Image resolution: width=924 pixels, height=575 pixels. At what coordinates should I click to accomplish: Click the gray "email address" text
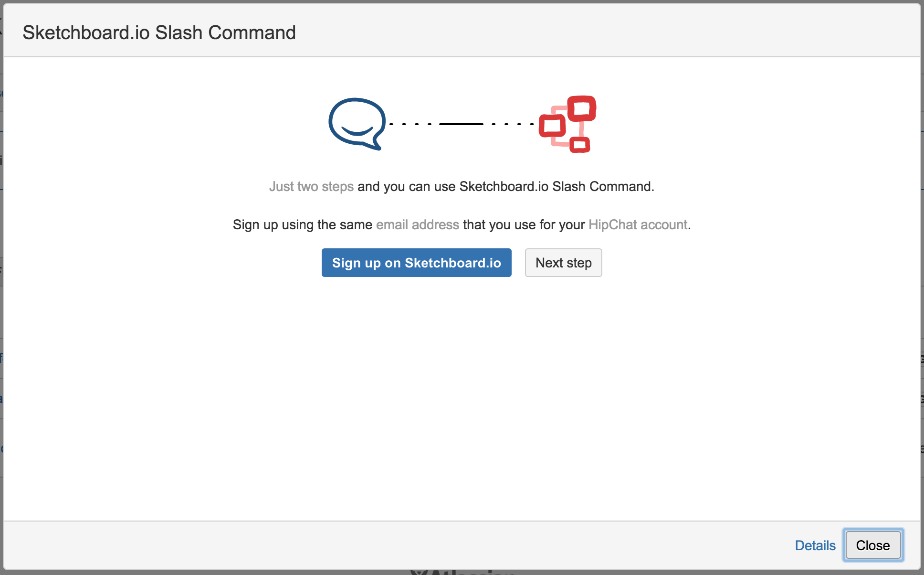[418, 224]
